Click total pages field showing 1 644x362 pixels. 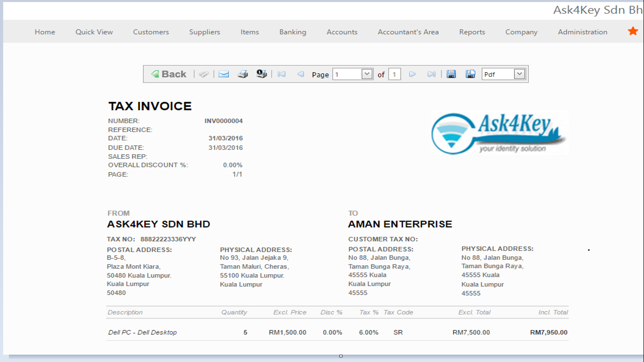(395, 74)
